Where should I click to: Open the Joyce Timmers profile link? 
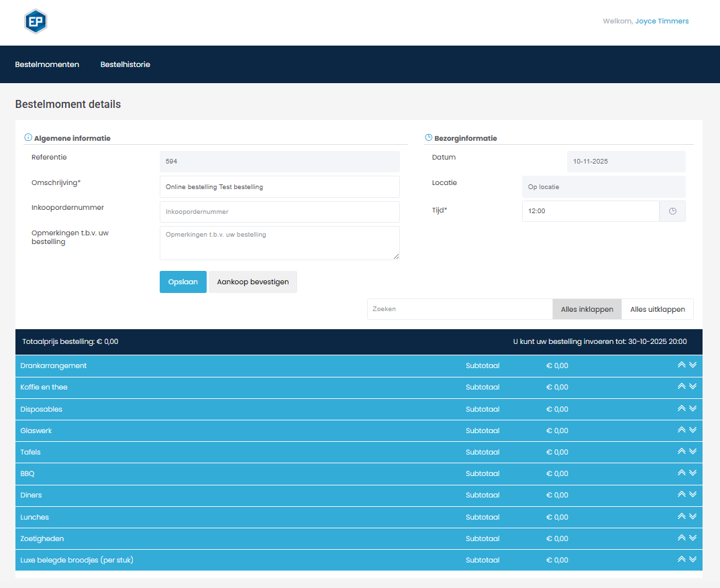click(x=662, y=21)
